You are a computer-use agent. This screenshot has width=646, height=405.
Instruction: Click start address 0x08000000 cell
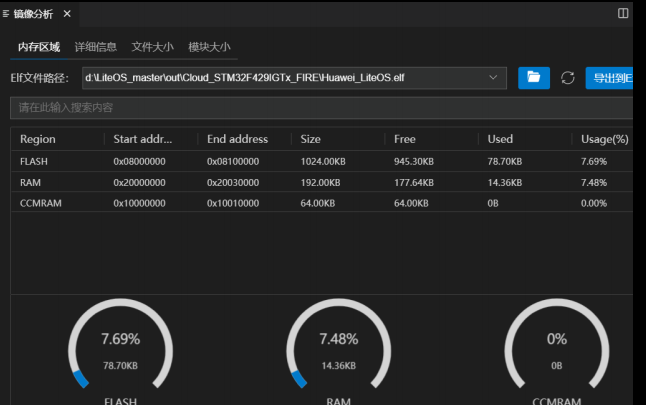click(x=139, y=162)
